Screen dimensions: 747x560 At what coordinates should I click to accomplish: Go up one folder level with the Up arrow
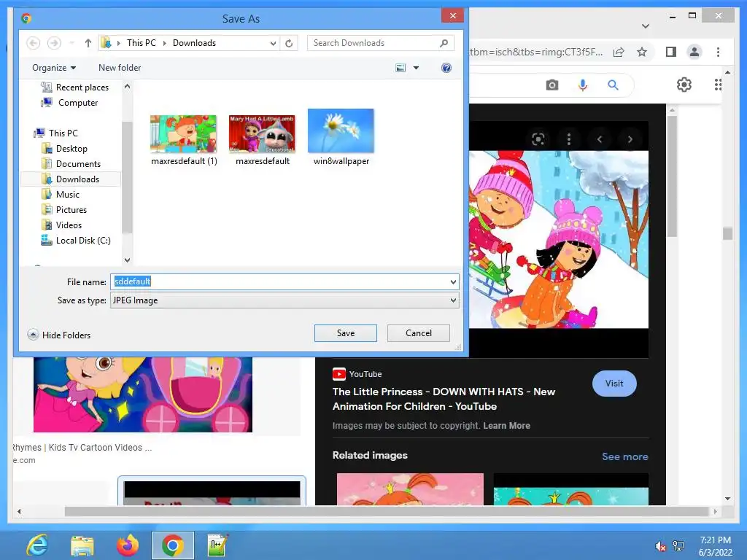88,43
